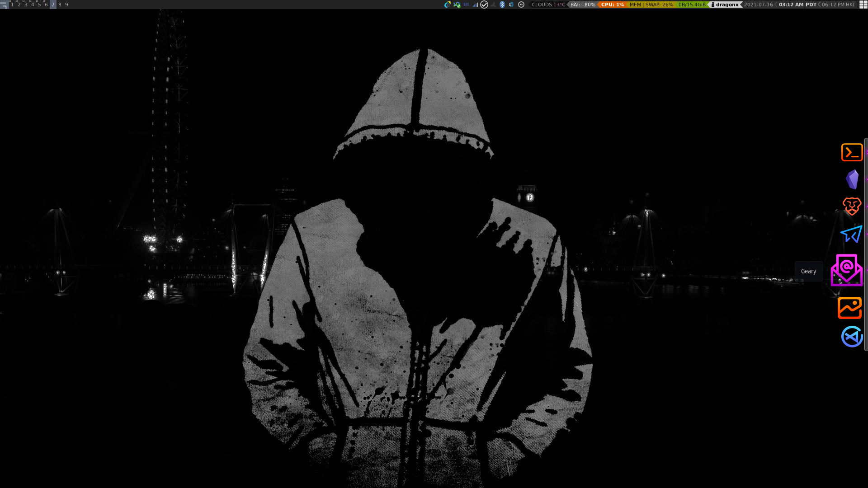Click the CPU 1% usage widget
This screenshot has height=488, width=868.
pos(612,5)
